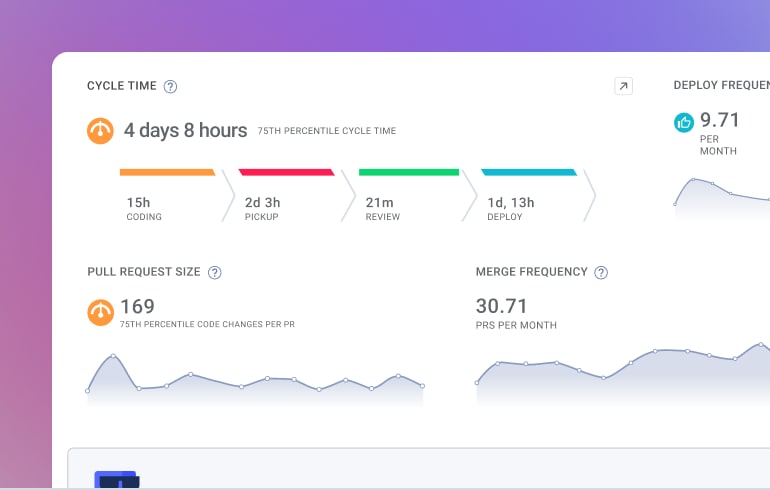Viewport: 770px width, 490px height.
Task: Open Merge Frequency help icon
Action: [601, 272]
